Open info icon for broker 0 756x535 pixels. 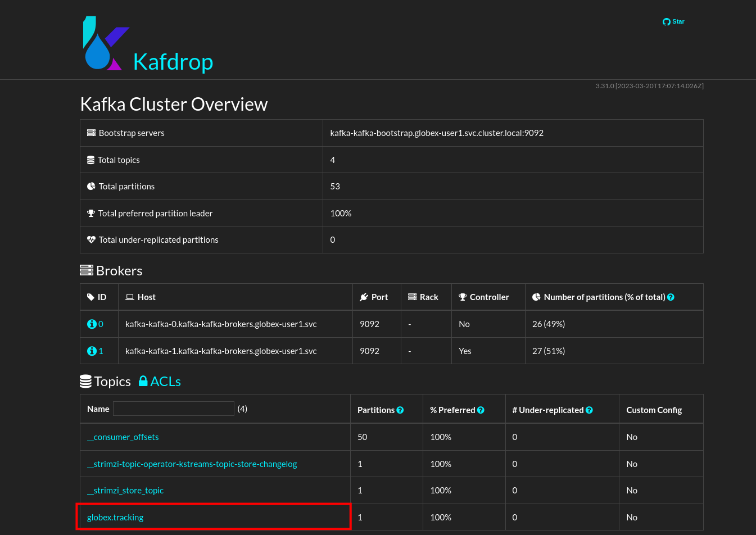click(x=92, y=324)
